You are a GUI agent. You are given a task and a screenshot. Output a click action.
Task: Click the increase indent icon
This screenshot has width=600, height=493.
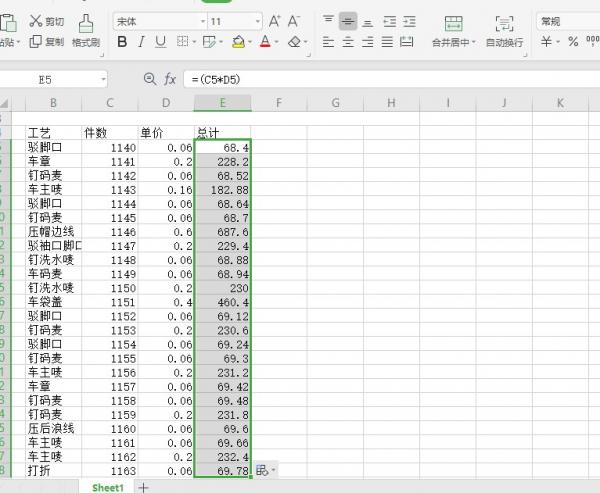click(x=409, y=21)
